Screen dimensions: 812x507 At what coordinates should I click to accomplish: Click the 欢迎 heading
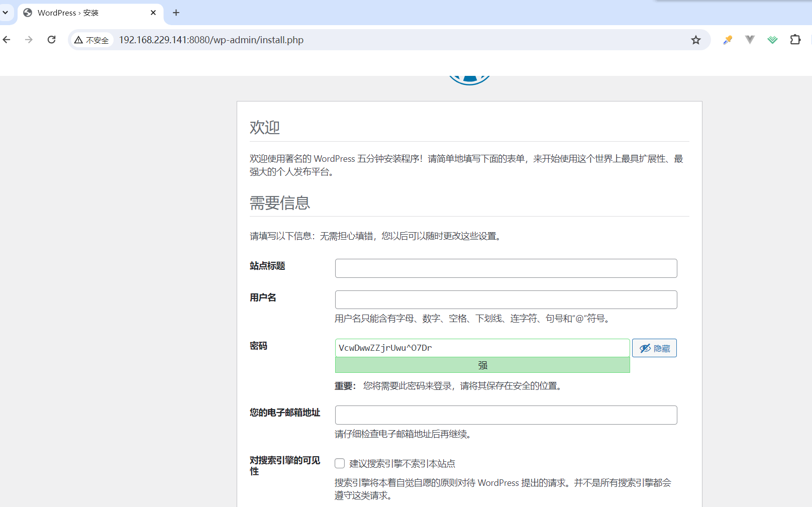(x=265, y=127)
